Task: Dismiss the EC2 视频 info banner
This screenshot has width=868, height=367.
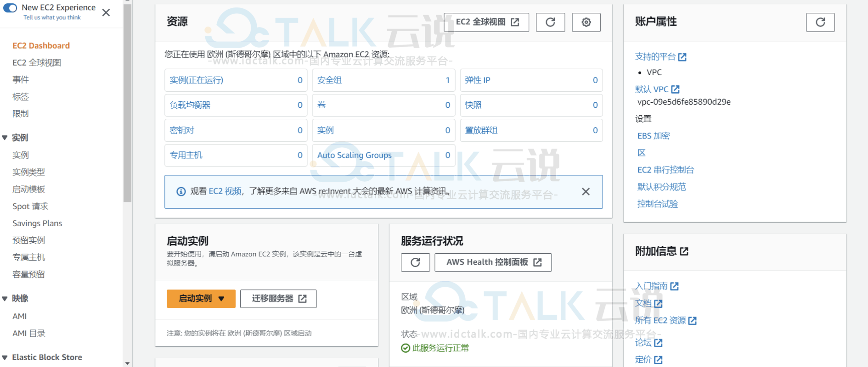Action: pyautogui.click(x=586, y=192)
